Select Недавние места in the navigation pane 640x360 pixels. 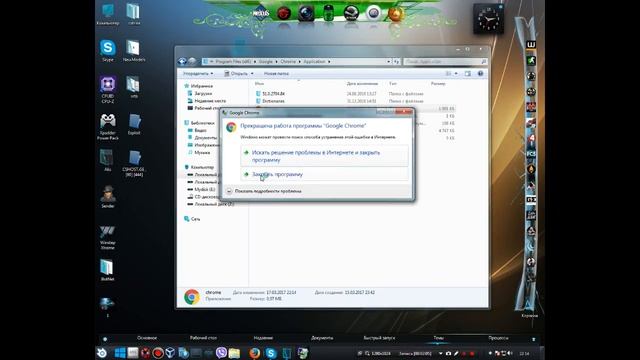click(210, 101)
